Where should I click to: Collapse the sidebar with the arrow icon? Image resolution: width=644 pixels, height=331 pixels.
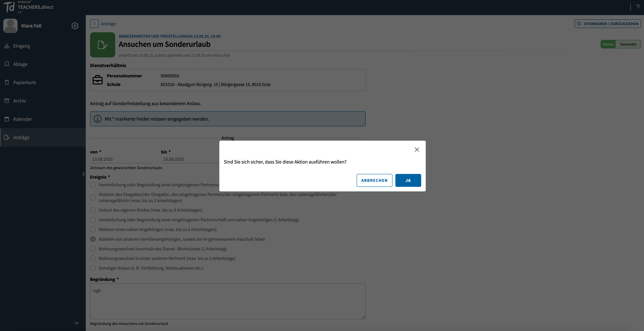click(77, 323)
